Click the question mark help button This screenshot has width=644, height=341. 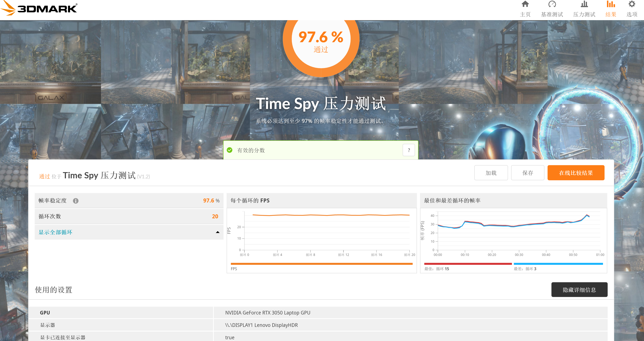(x=409, y=150)
